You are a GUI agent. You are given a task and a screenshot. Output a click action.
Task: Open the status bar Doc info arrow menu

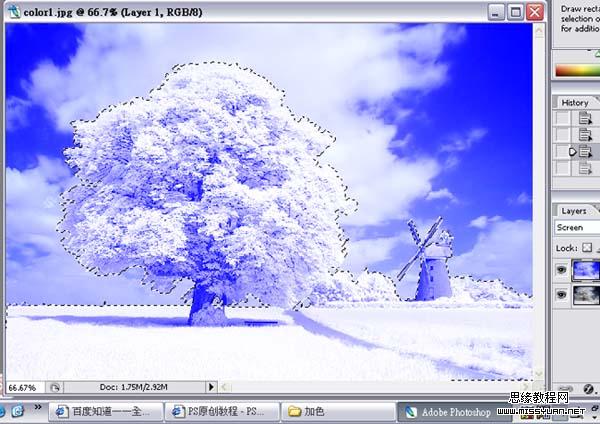210,386
